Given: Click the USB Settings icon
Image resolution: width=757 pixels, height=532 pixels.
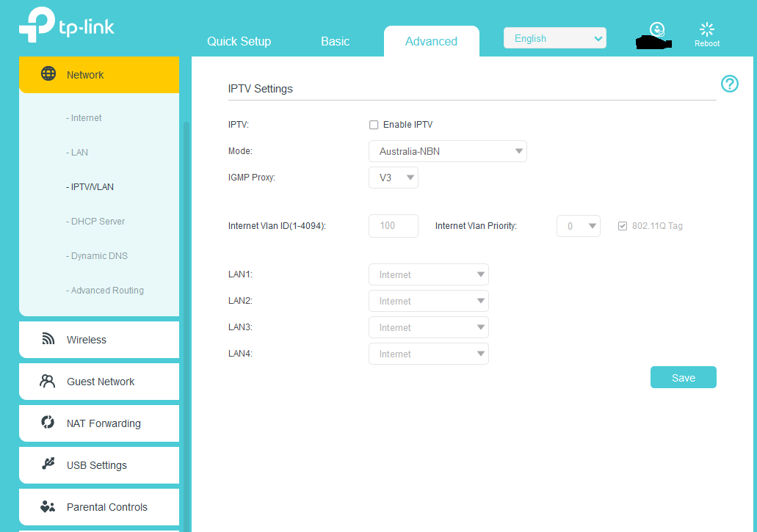Looking at the screenshot, I should 48,464.
